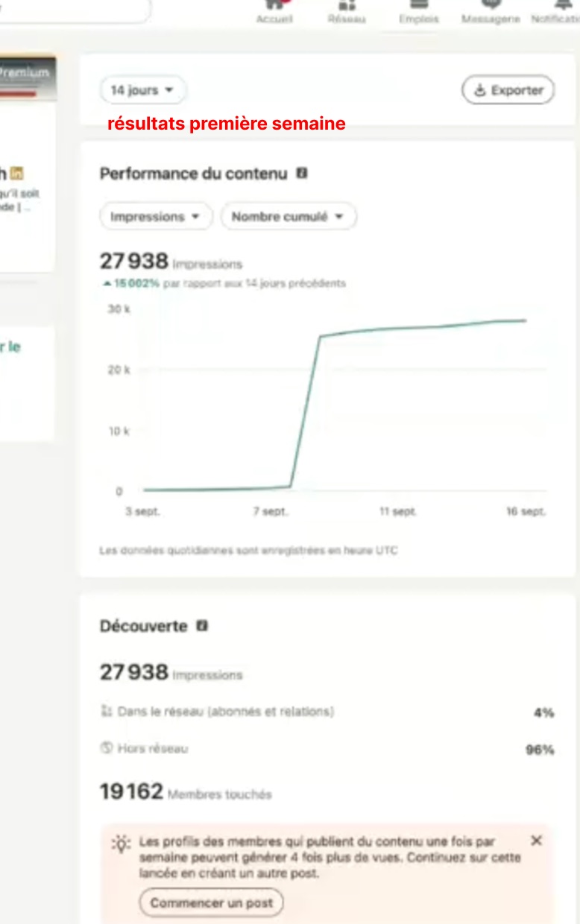Click info icon beside Performance du contenu
This screenshot has height=924, width=580.
tap(302, 173)
